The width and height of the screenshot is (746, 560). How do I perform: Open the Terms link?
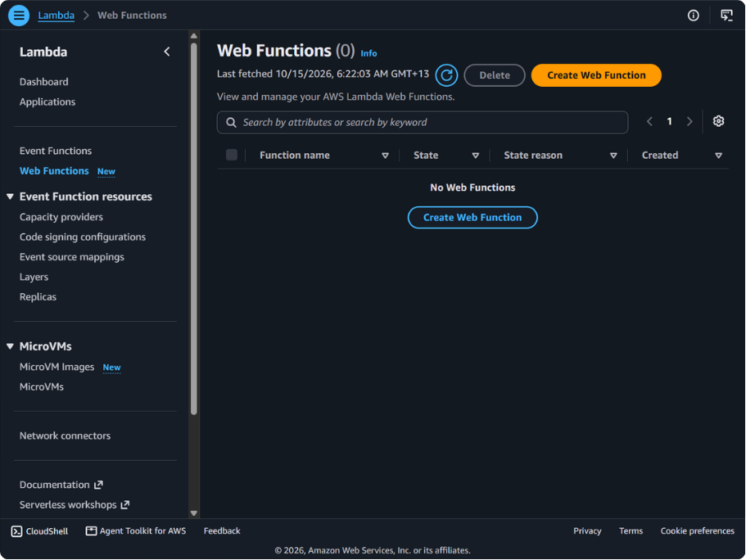pos(631,531)
